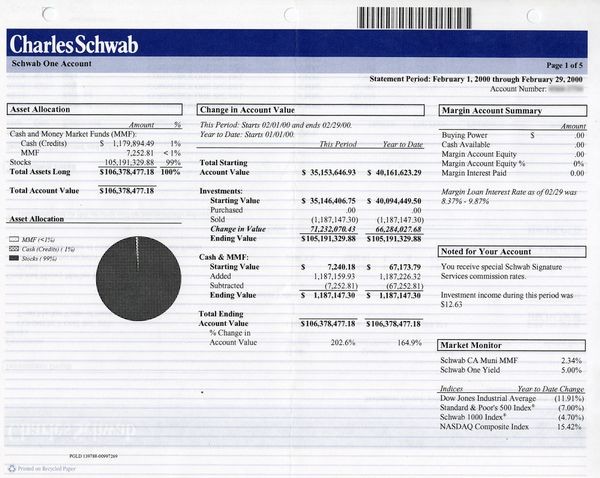Click the "Change in Account Value" header
600x478 pixels.
[310, 110]
